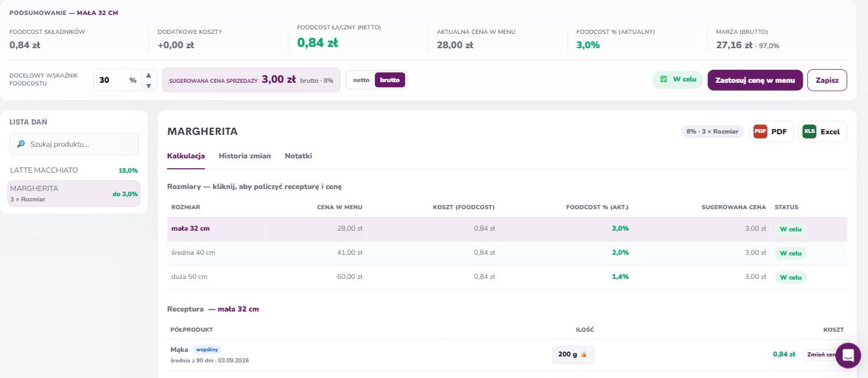Click the Zastosuj cenę w menu button

point(755,80)
